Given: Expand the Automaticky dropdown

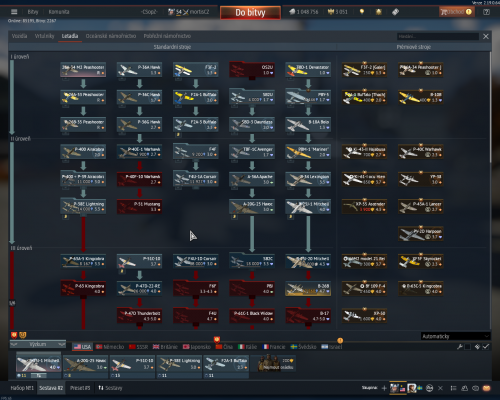Looking at the screenshot, I should coord(455,336).
